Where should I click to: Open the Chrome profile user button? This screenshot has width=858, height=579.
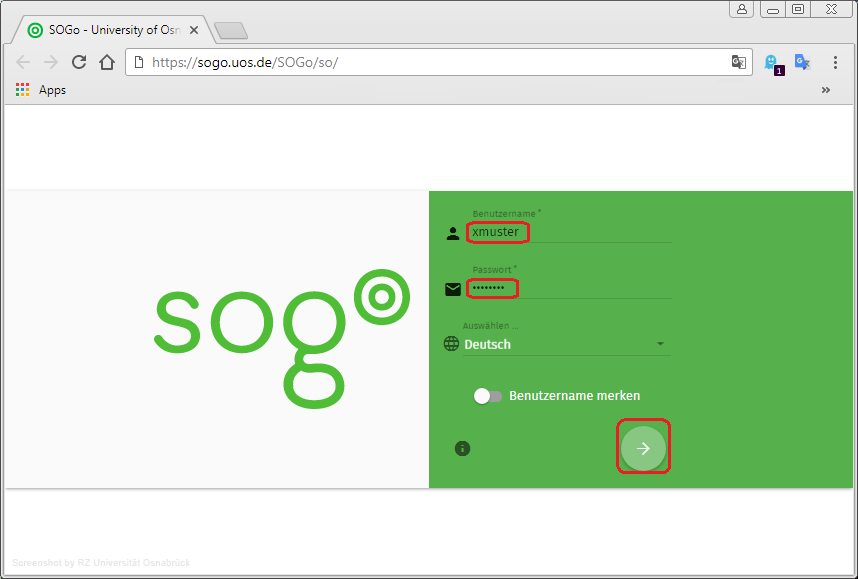(x=741, y=9)
